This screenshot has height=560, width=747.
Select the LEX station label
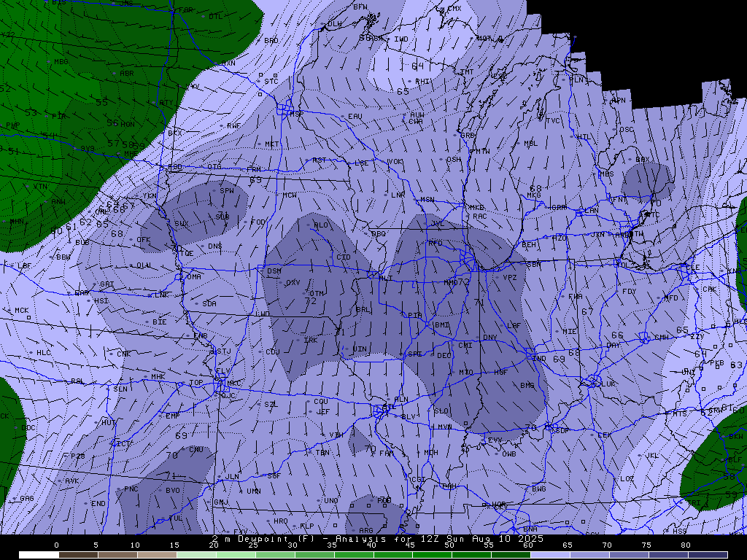click(x=604, y=435)
